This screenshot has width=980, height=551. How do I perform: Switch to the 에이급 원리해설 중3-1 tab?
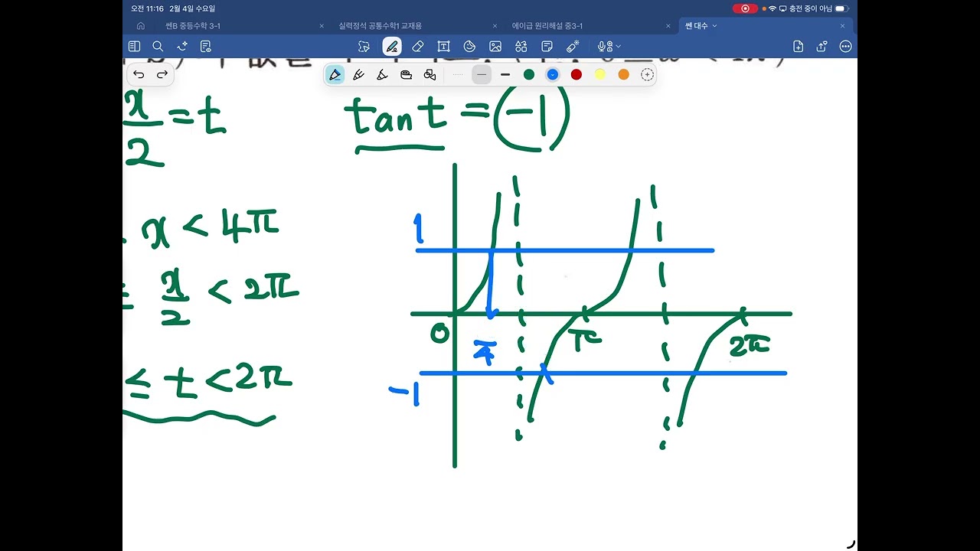[547, 25]
